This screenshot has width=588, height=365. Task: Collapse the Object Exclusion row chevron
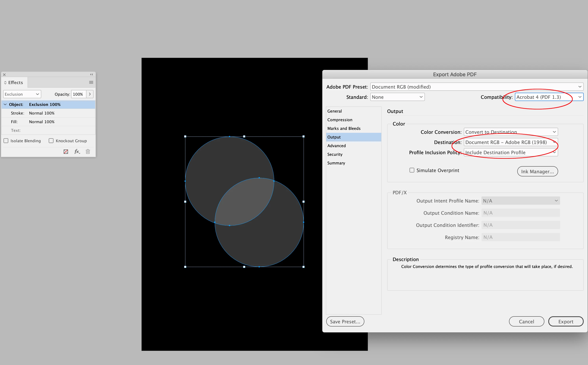coord(5,104)
